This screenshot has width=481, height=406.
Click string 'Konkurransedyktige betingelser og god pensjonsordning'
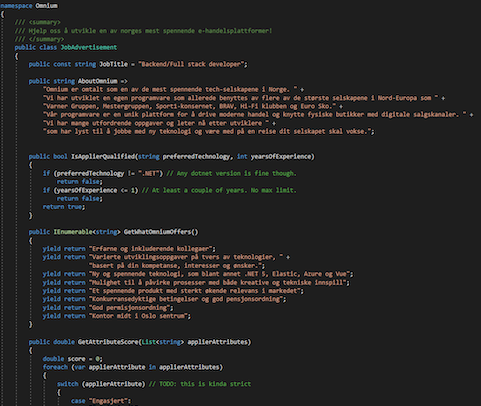(186, 299)
